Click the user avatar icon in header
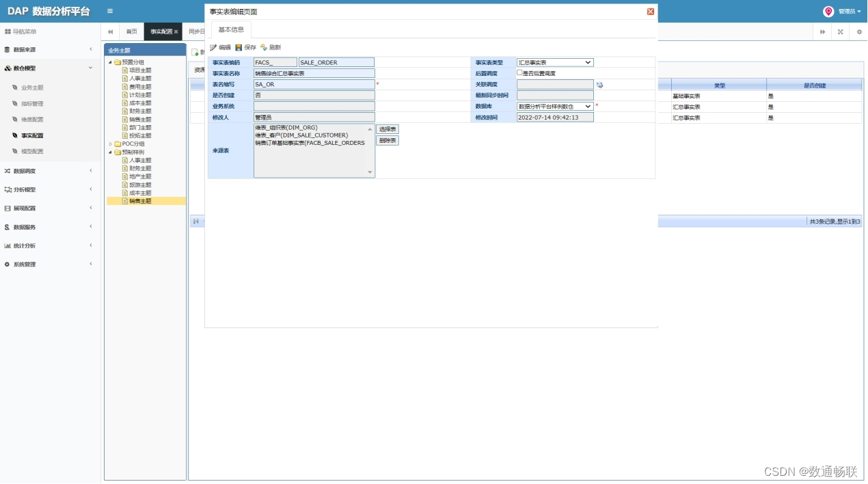Viewport: 868px width, 484px height. click(828, 12)
